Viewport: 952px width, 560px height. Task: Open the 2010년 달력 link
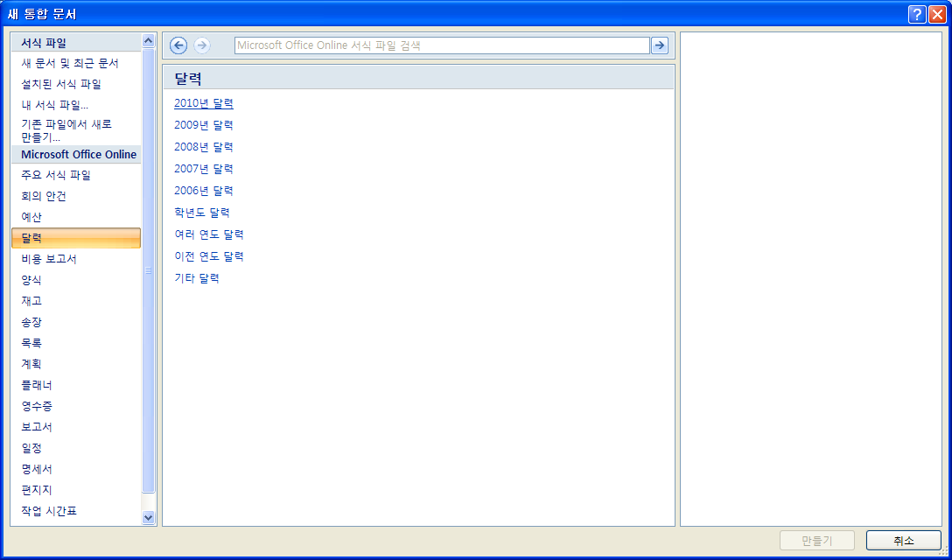(x=203, y=103)
